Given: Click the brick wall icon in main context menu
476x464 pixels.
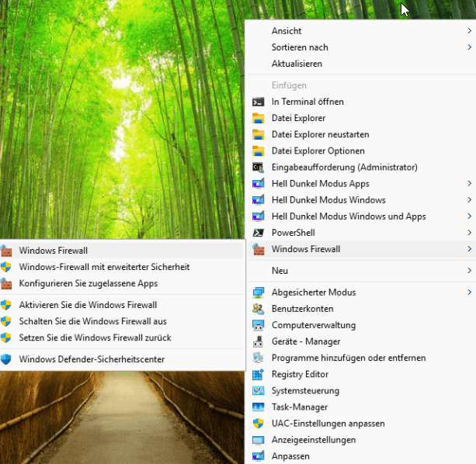Looking at the screenshot, I should click(x=259, y=249).
